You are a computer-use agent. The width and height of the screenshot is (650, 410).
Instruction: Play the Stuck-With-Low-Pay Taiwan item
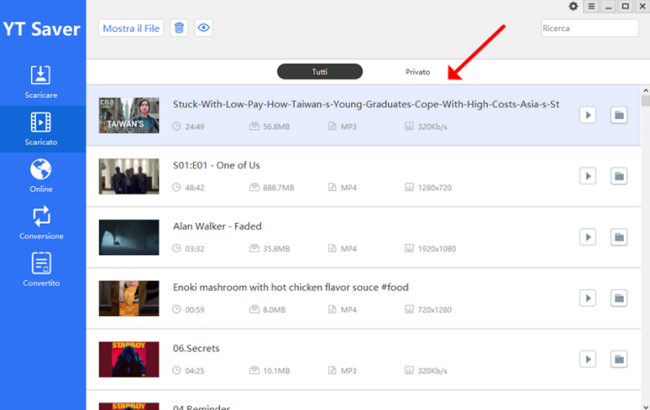click(x=588, y=115)
